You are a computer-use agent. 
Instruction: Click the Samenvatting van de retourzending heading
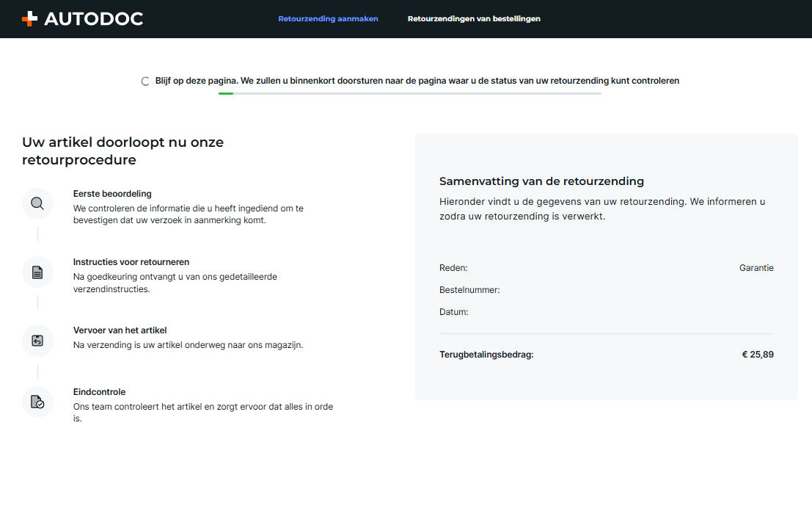tap(541, 181)
